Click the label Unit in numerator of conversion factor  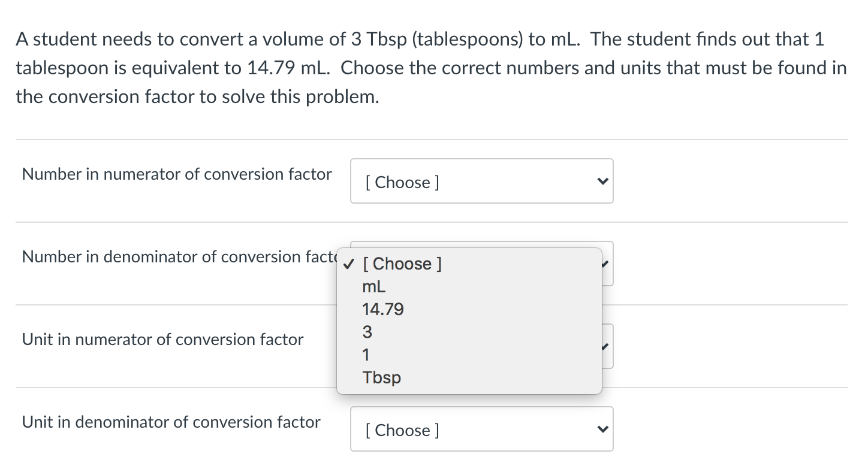[x=162, y=340]
